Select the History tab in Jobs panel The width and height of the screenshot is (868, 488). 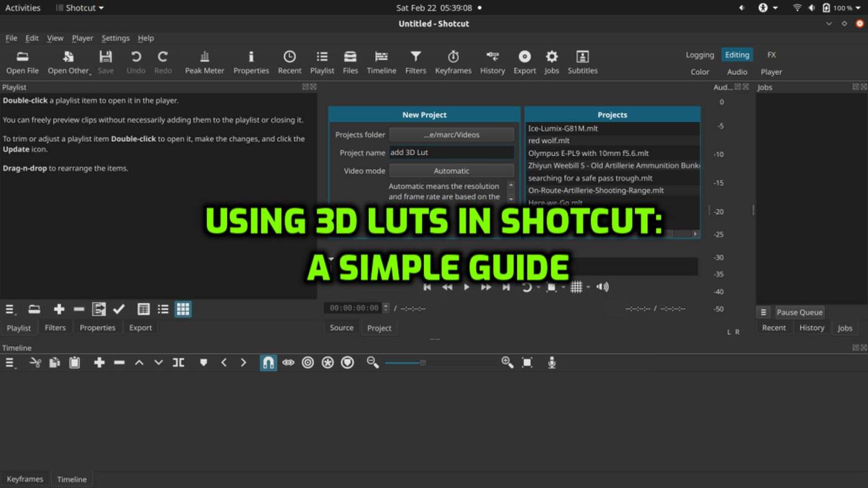point(812,327)
